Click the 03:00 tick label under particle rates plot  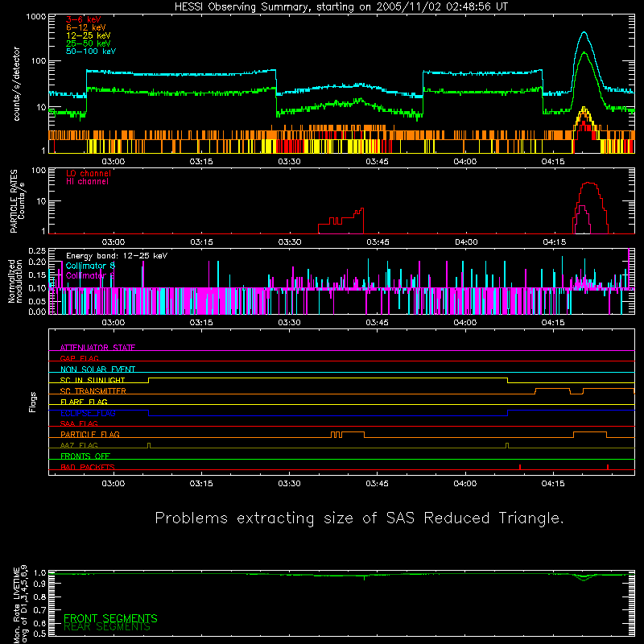(x=114, y=242)
